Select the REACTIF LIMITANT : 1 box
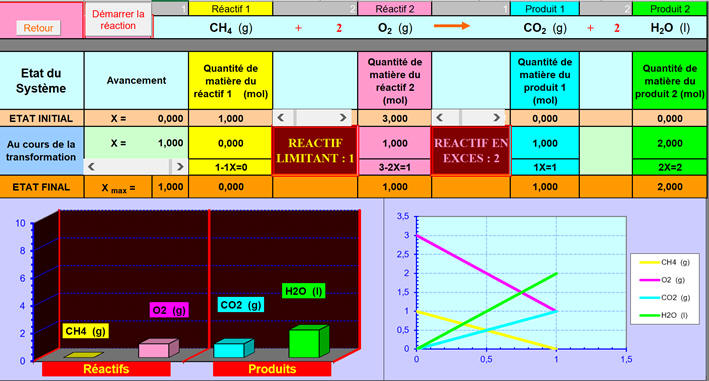Screen dimensions: 709x381 click(315, 151)
